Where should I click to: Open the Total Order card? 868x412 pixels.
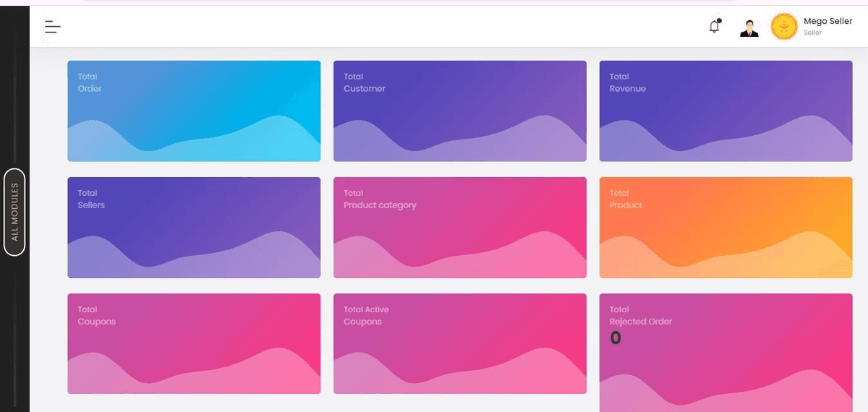click(194, 111)
